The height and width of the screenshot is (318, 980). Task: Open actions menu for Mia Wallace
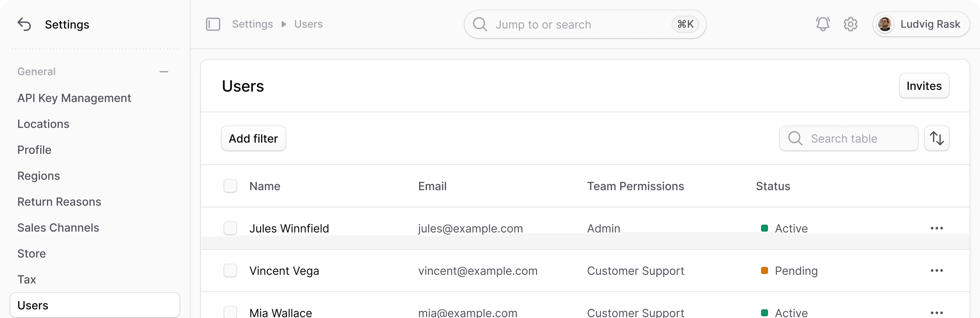[937, 312]
